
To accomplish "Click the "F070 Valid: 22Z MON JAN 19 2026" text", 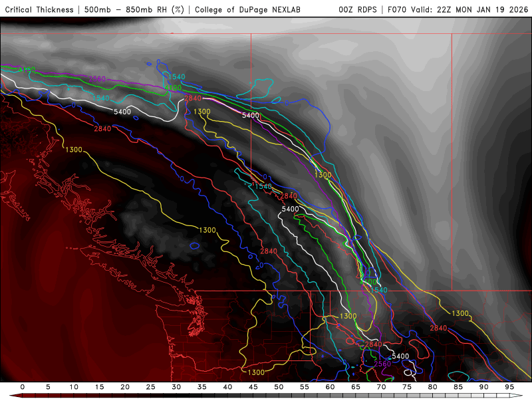I will coord(458,10).
